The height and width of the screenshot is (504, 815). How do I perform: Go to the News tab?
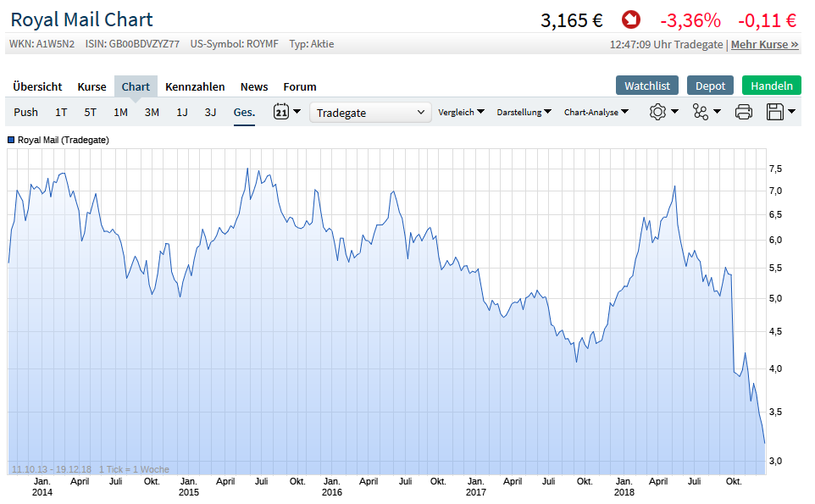pos(254,86)
